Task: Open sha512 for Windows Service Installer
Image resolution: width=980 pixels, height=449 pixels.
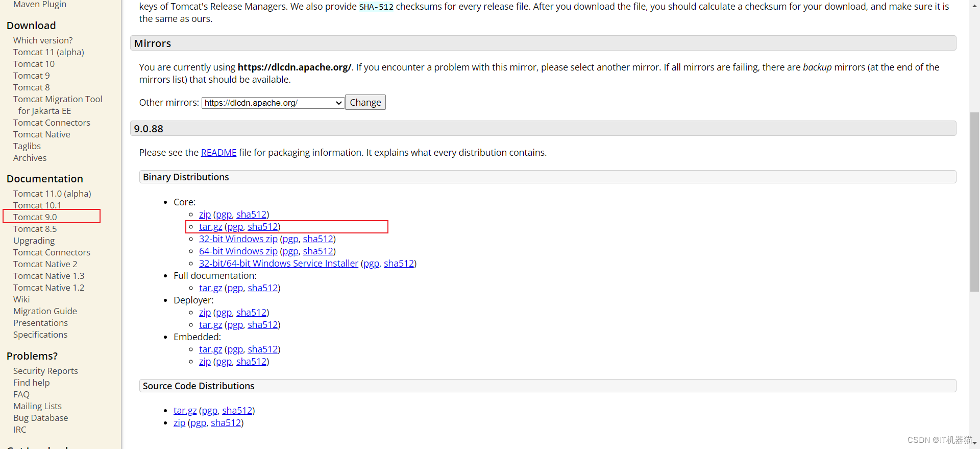Action: (x=399, y=263)
